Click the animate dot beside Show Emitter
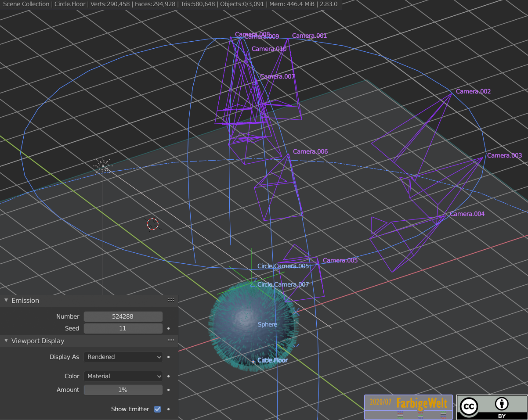Screen dimensions: 528x420 [x=169, y=409]
